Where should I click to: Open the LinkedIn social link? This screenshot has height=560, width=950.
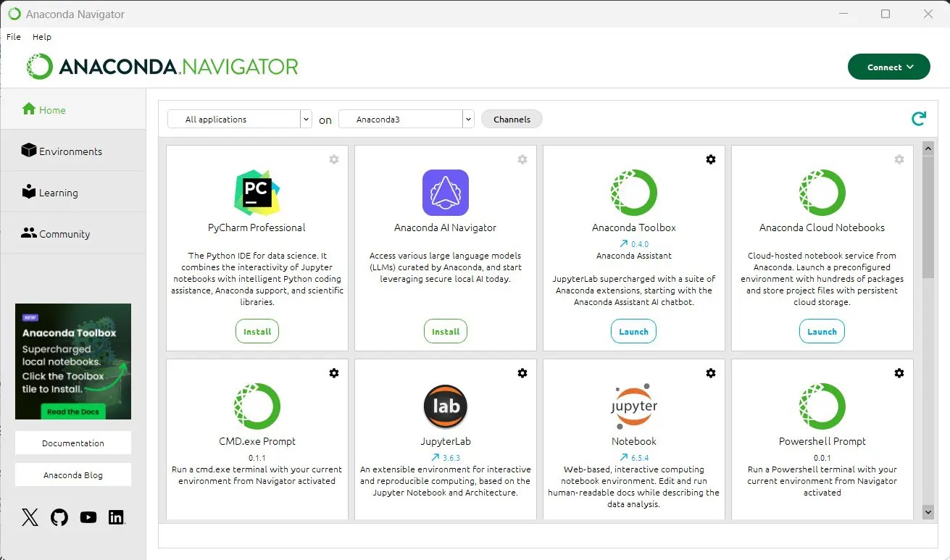117,517
